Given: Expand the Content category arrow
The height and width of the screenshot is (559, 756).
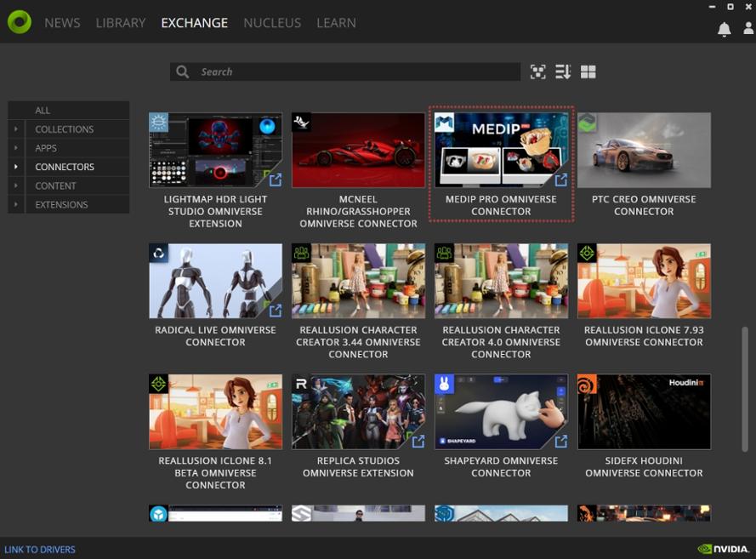Looking at the screenshot, I should [x=16, y=185].
